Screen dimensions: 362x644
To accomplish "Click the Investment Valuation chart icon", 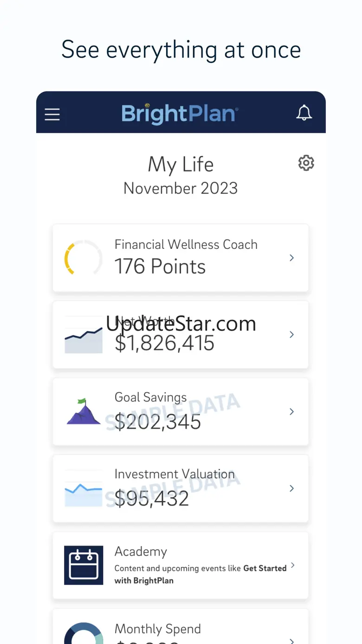I will coord(83,488).
